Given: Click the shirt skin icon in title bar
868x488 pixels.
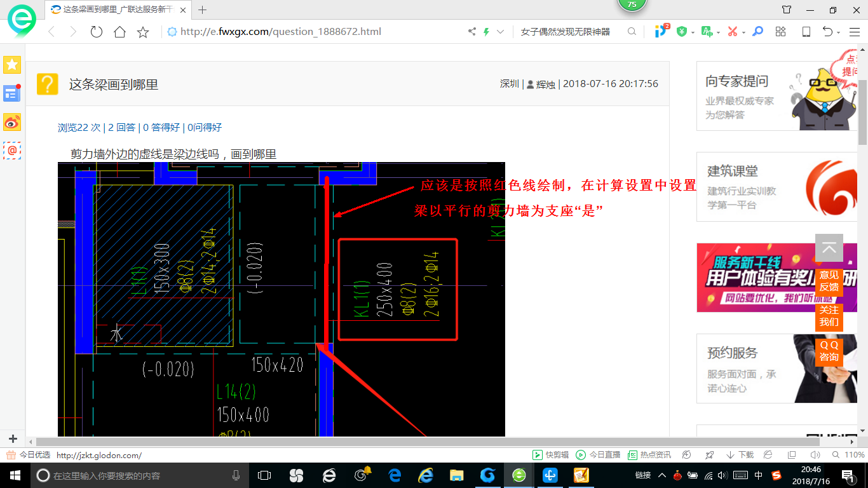Looking at the screenshot, I should (787, 10).
